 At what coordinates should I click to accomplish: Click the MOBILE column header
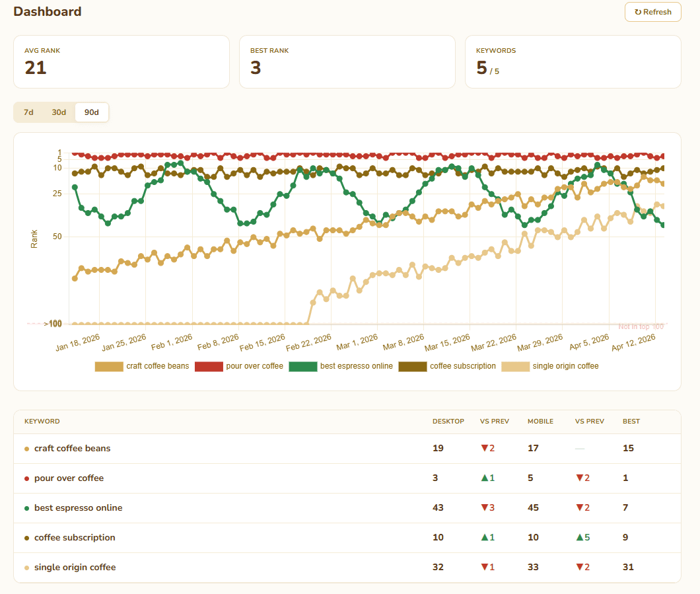point(540,421)
